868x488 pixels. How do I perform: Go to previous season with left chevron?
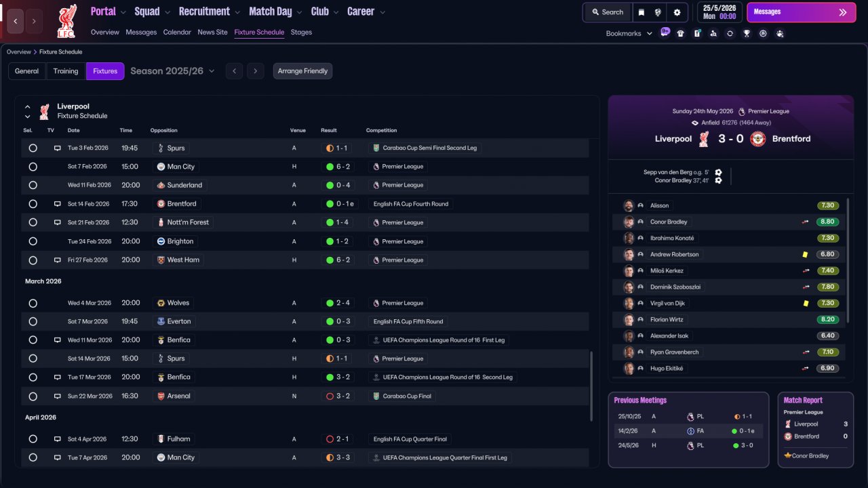tap(234, 71)
